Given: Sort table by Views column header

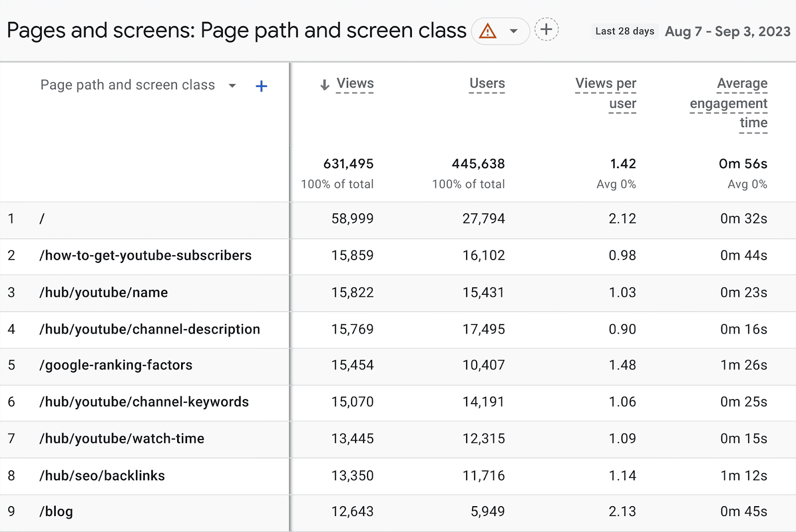Looking at the screenshot, I should coord(355,84).
